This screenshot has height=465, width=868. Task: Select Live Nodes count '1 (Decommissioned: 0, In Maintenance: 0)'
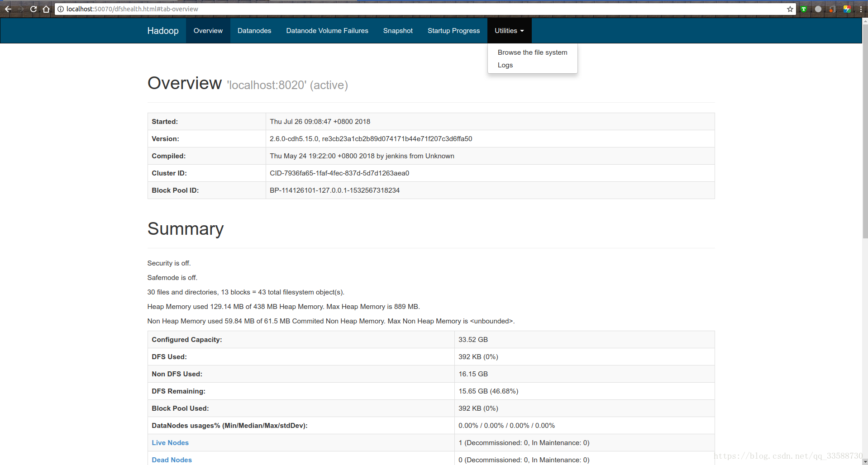click(x=524, y=443)
